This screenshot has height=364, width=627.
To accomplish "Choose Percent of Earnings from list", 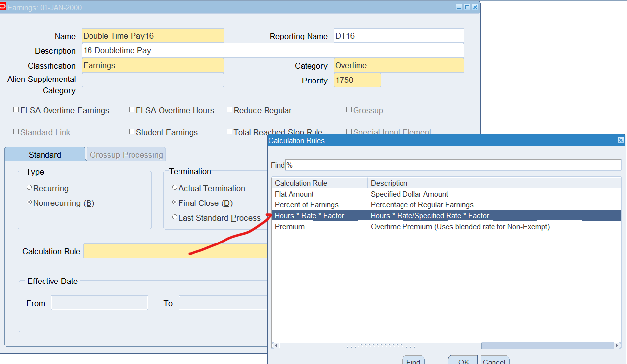I will click(307, 205).
